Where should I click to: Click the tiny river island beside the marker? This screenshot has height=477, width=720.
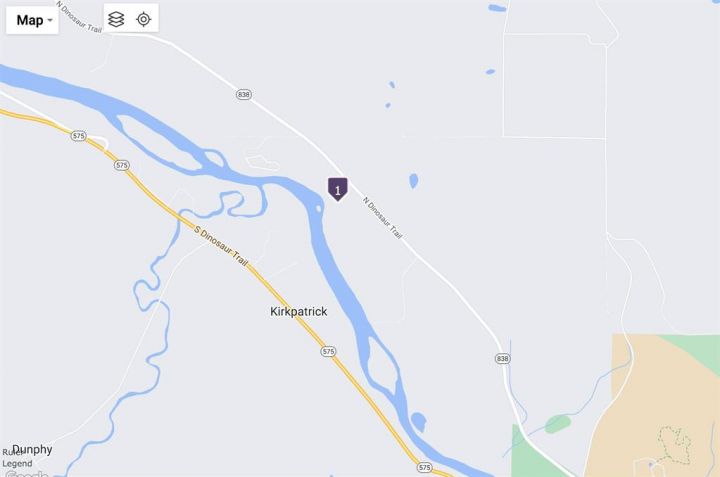click(x=318, y=209)
